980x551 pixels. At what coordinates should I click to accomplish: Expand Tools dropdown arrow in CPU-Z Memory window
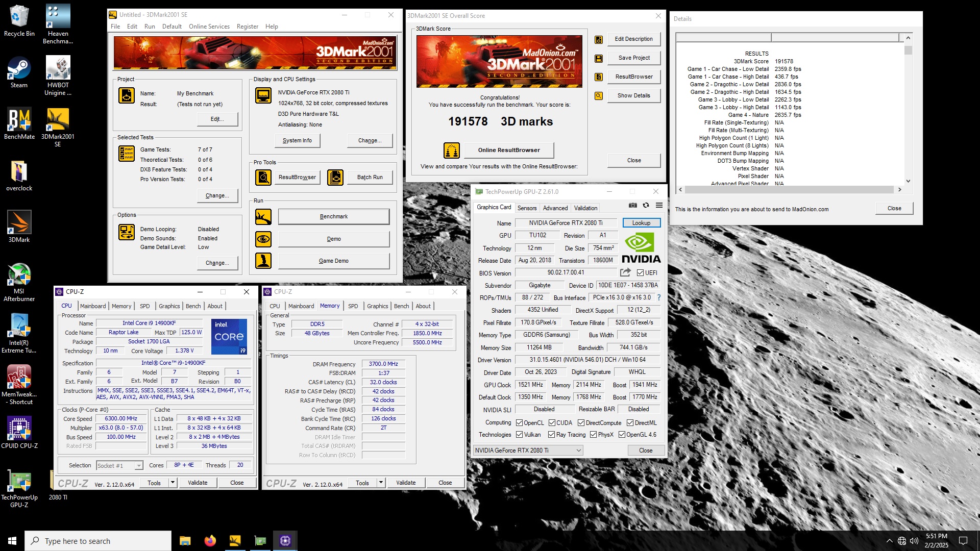[381, 483]
